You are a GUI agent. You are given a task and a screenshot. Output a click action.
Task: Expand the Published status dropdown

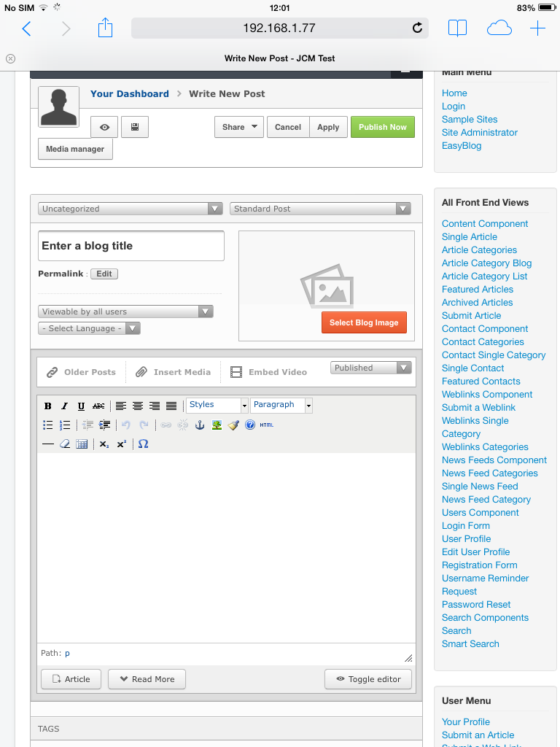point(371,368)
